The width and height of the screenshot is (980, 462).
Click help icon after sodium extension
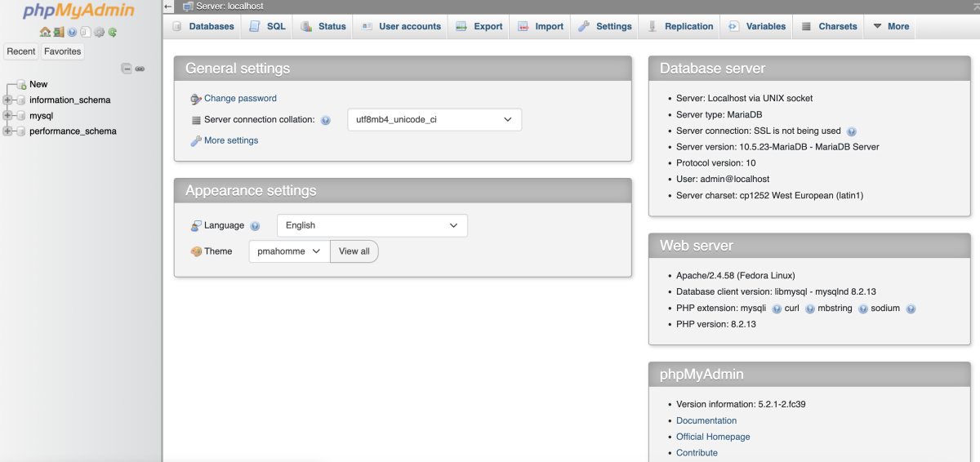[x=911, y=309]
